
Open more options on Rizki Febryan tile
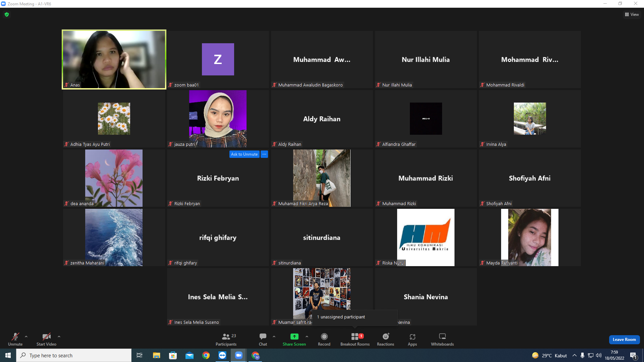tap(264, 154)
